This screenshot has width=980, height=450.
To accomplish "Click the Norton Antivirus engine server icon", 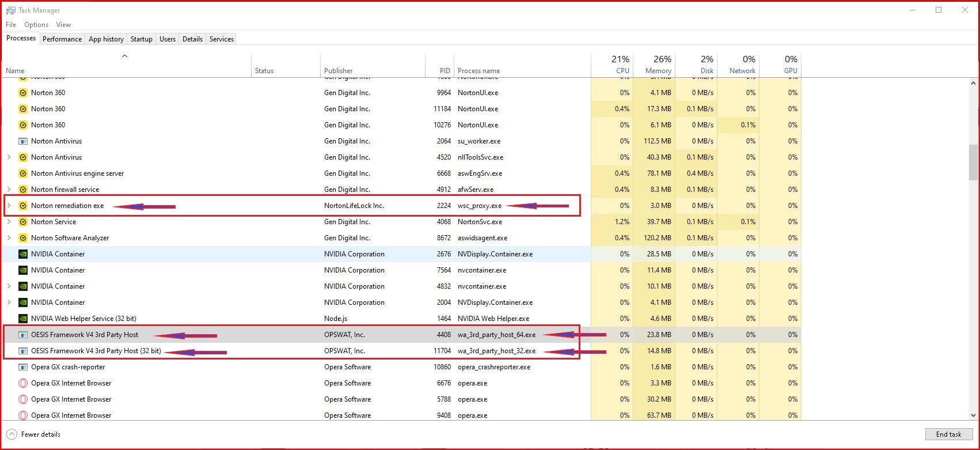I will (23, 173).
